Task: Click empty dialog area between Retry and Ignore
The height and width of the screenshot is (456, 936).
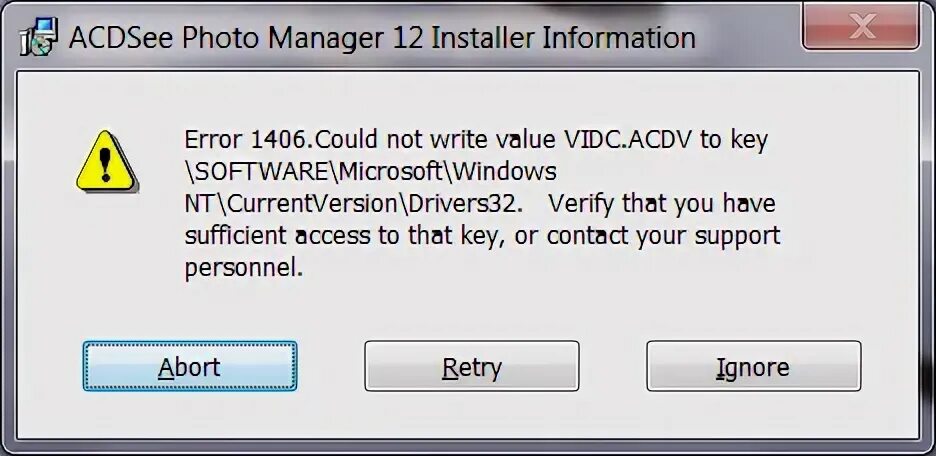Action: (612, 366)
